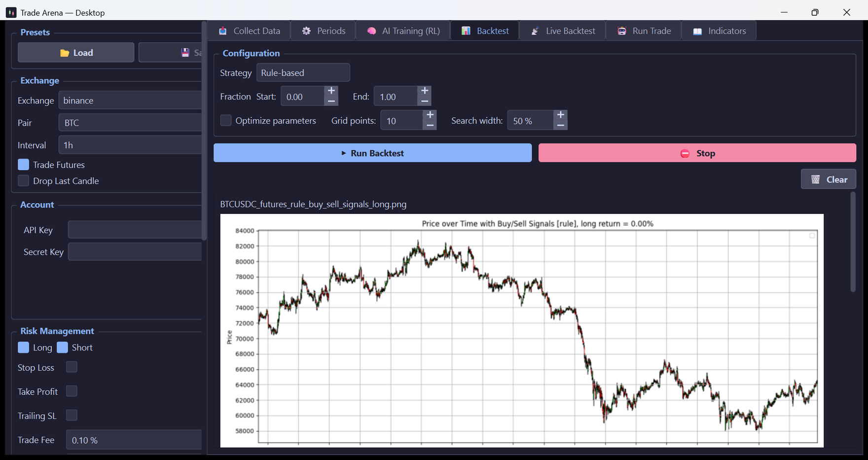Click the BTCUSDC_futures_rule_buy_sell_signals_long.png filename

pos(313,204)
